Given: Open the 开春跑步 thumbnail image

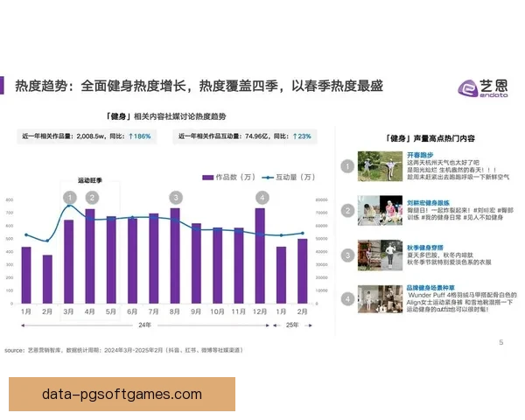Looking at the screenshot, I should tap(380, 166).
